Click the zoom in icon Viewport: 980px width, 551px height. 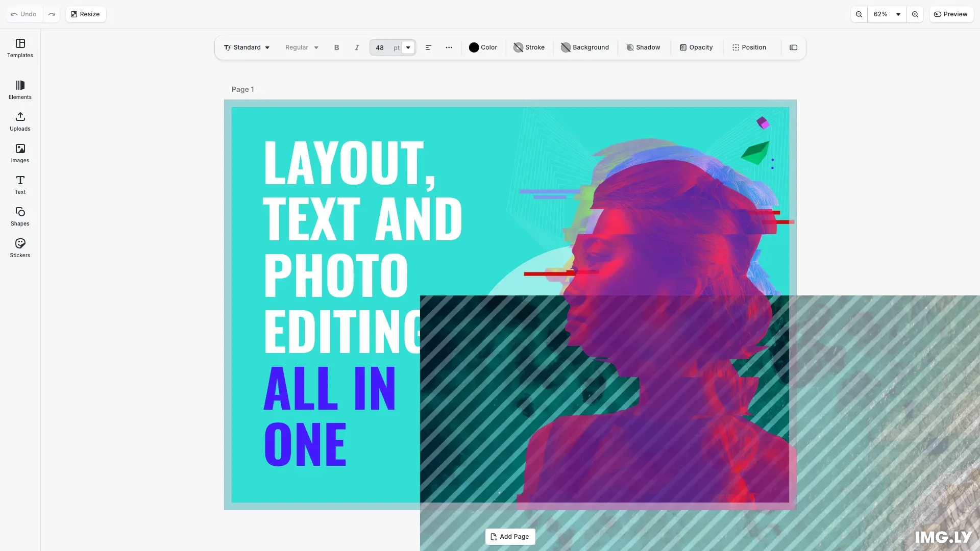[915, 14]
